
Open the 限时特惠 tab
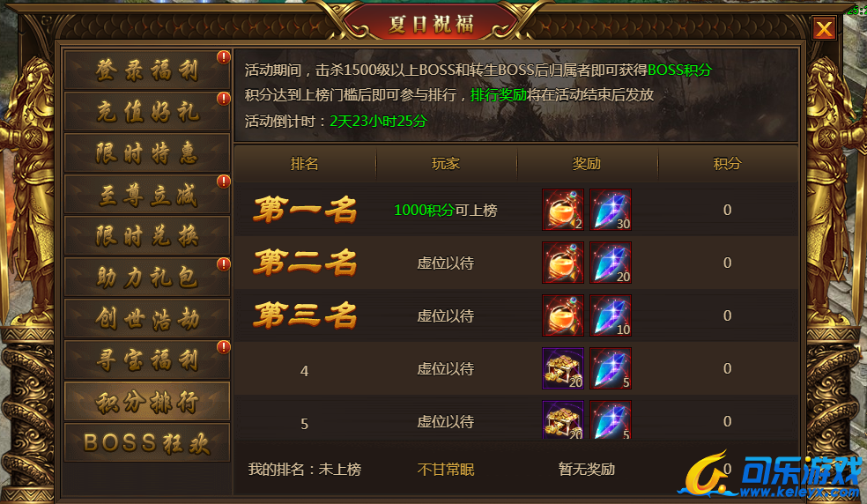(x=147, y=153)
